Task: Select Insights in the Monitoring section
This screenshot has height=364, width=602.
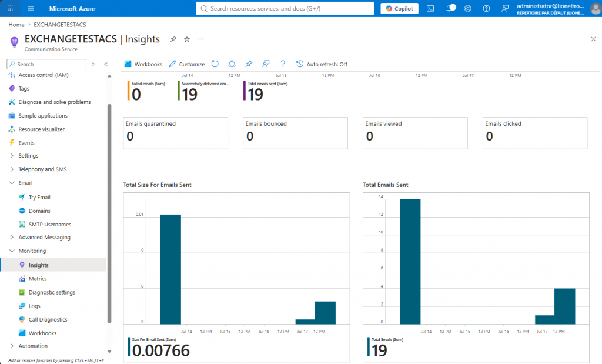Action: (x=39, y=265)
